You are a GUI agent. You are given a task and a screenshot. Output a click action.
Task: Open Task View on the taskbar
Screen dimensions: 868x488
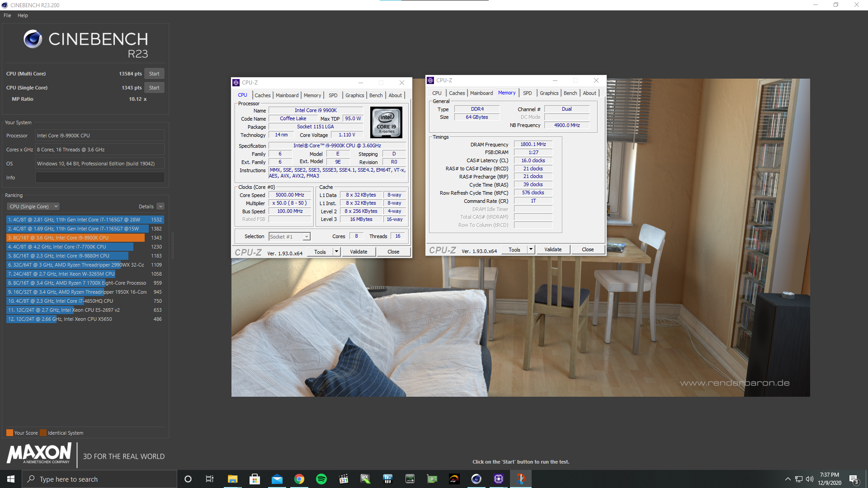click(210, 479)
